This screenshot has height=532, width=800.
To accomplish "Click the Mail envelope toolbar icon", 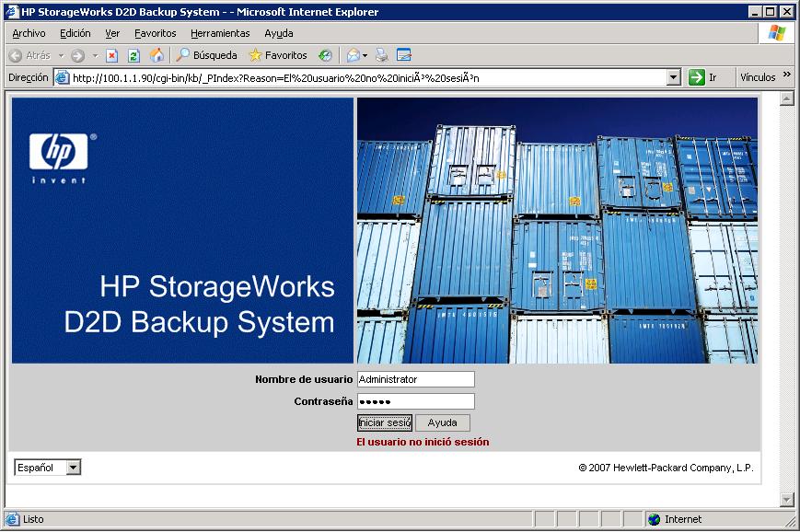I will 354,55.
